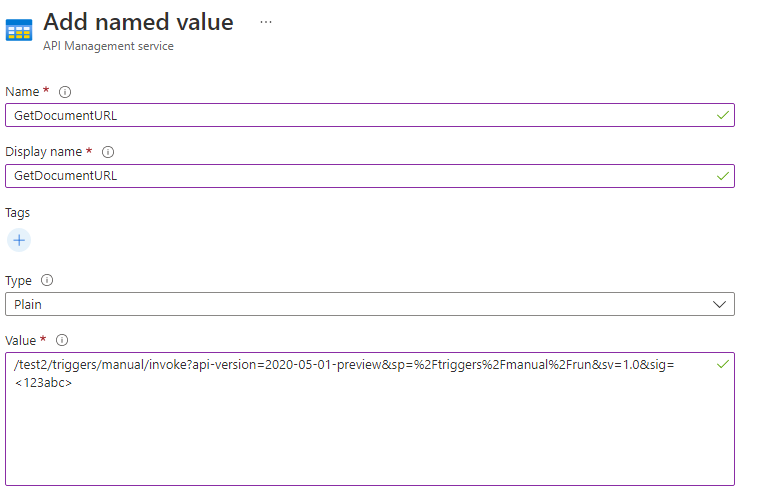Show info tooltip beside Value label
This screenshot has width=759, height=493.
61,340
